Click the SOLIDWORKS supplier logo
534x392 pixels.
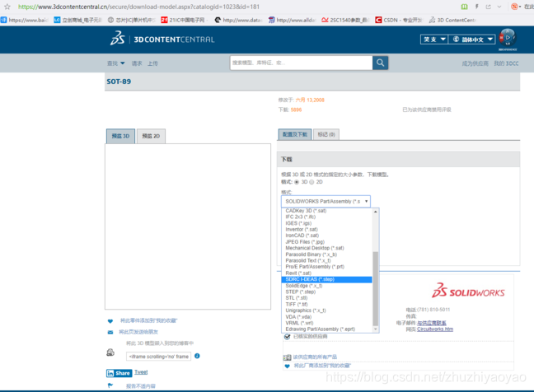pos(468,291)
